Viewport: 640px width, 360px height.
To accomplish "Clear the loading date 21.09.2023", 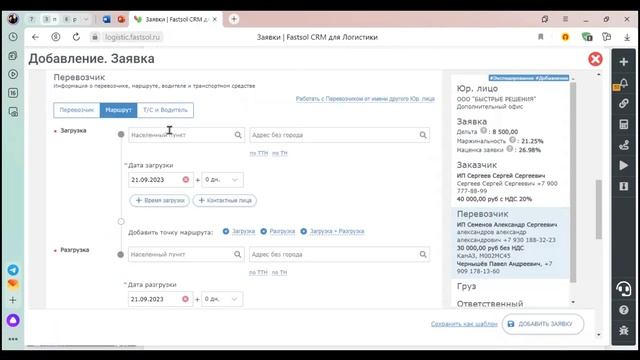I will tap(186, 180).
